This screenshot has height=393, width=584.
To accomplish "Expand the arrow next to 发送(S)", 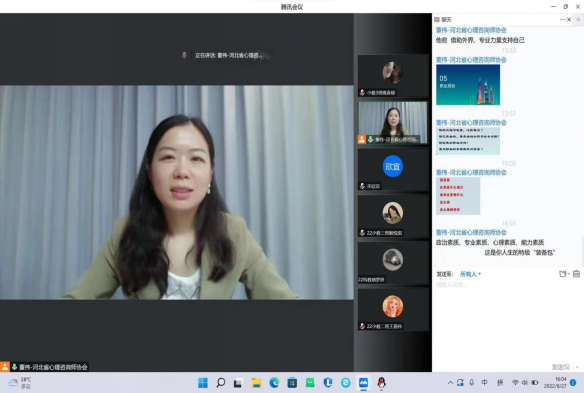I will point(577,367).
